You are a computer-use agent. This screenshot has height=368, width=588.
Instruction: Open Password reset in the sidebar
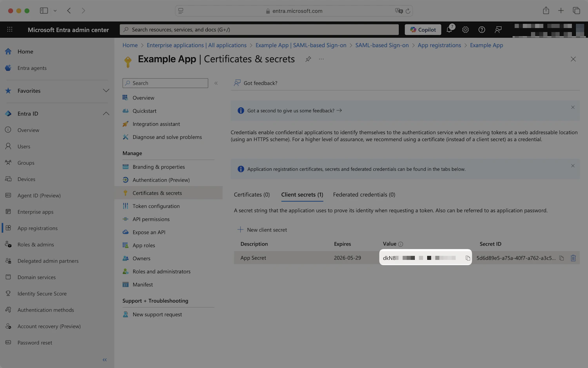(x=34, y=342)
